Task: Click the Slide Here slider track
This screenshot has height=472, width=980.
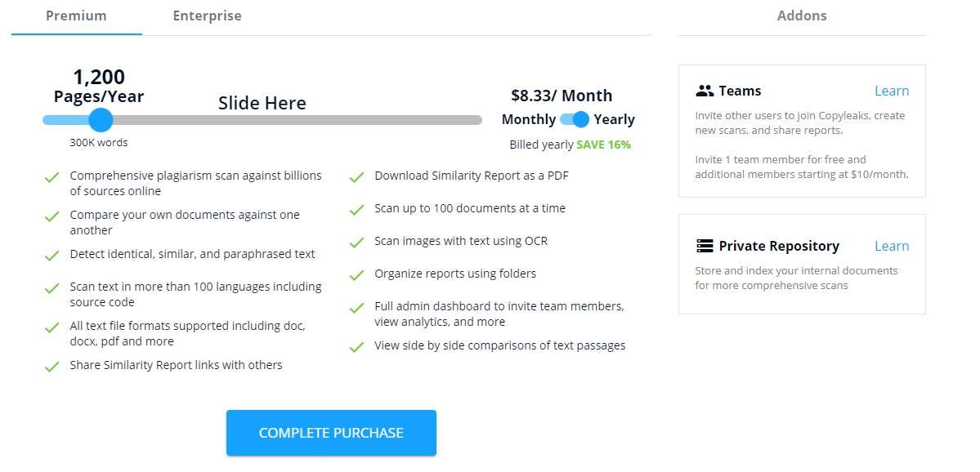Action: [262, 119]
